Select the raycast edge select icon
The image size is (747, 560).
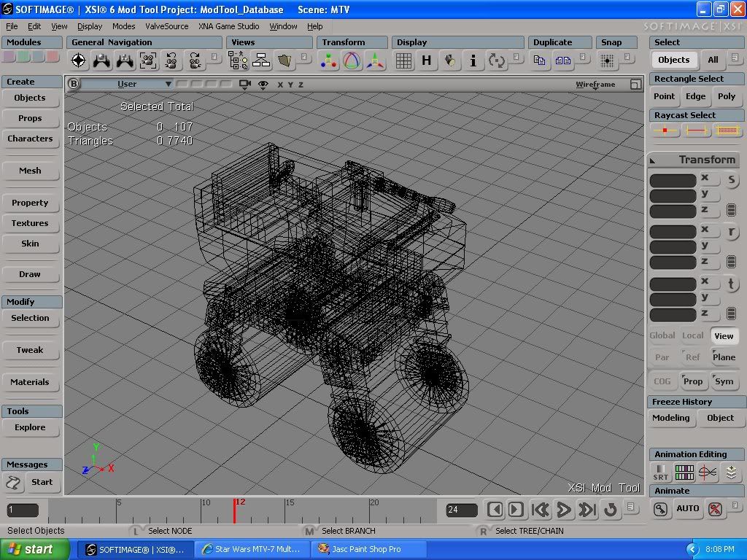(x=696, y=130)
